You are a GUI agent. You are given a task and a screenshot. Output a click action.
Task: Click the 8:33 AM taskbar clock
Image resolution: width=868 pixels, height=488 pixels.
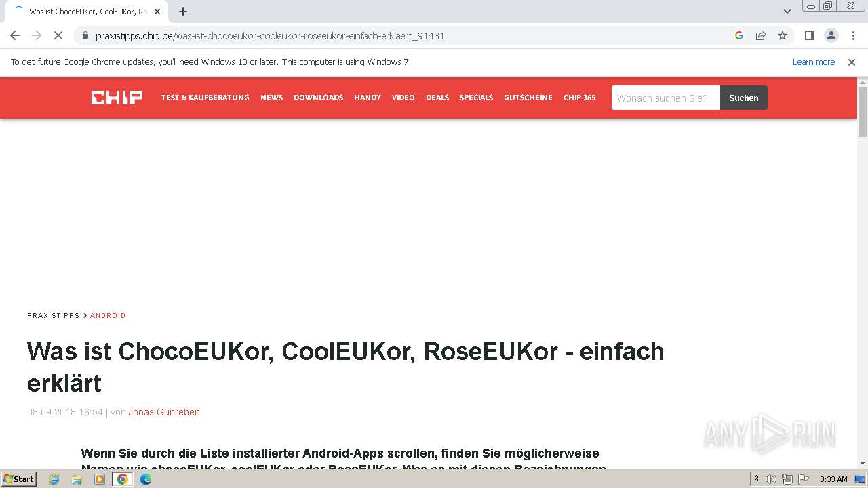coord(833,479)
